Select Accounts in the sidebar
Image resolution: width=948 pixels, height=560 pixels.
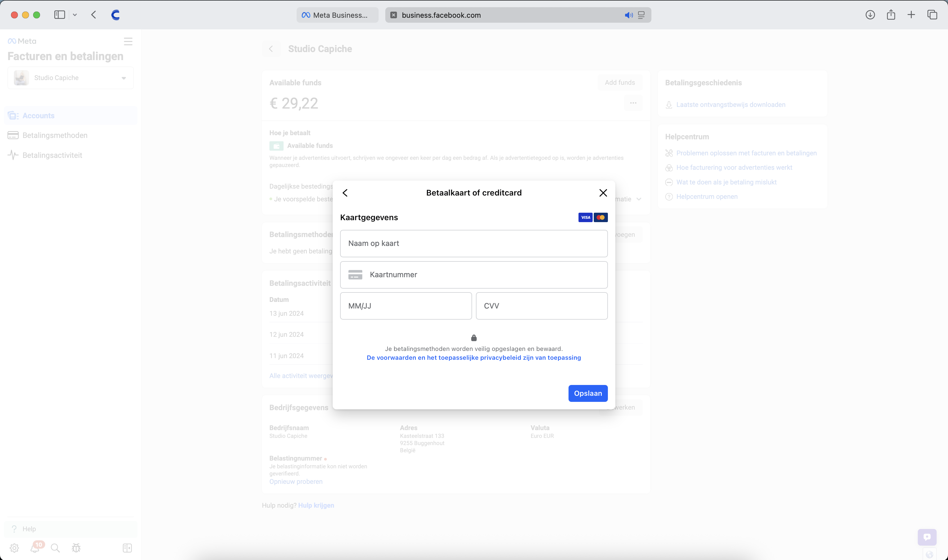(x=71, y=115)
